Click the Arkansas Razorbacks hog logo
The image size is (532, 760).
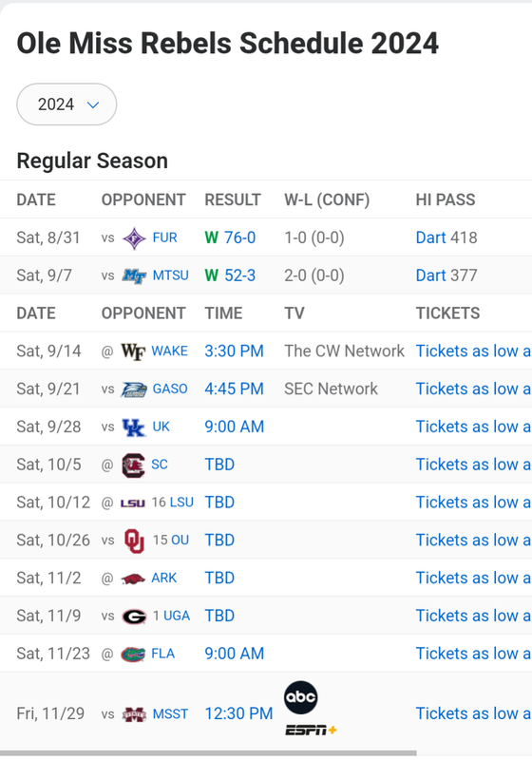133,579
